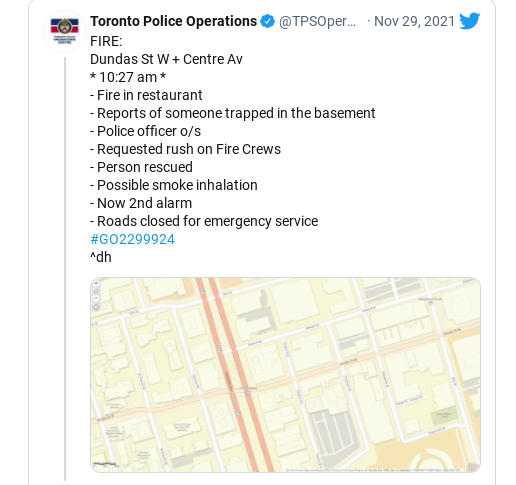Zoom out with map minus control

(x=96, y=299)
